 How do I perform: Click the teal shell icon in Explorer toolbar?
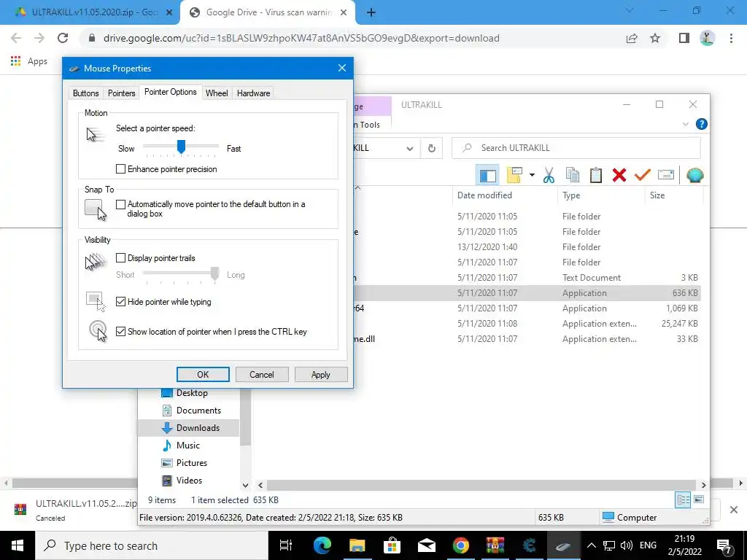[694, 175]
